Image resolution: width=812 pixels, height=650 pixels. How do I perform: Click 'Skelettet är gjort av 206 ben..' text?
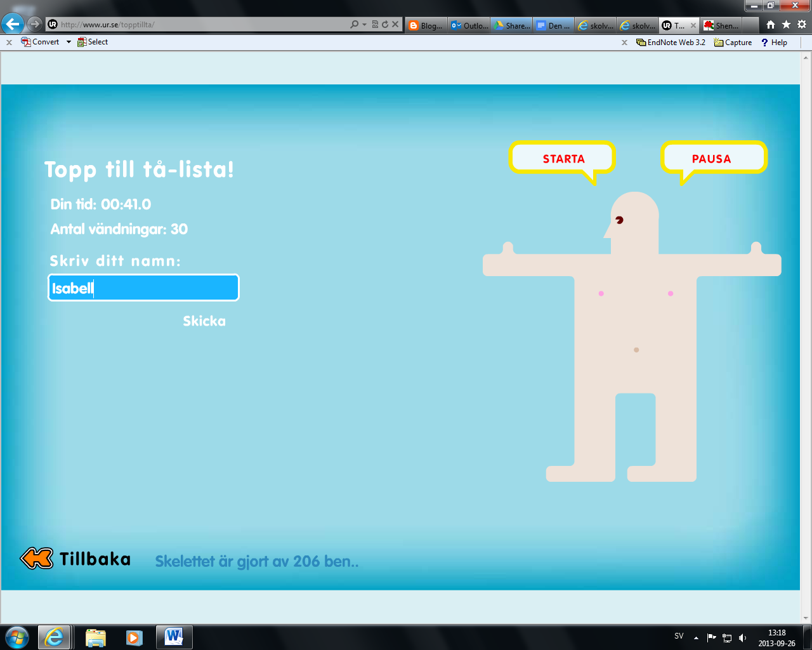point(257,562)
